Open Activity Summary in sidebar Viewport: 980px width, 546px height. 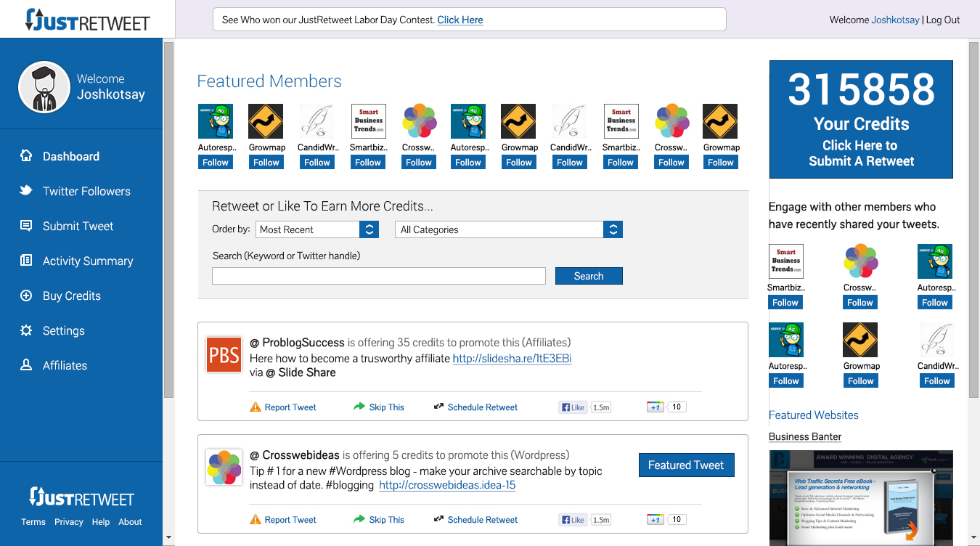click(88, 261)
